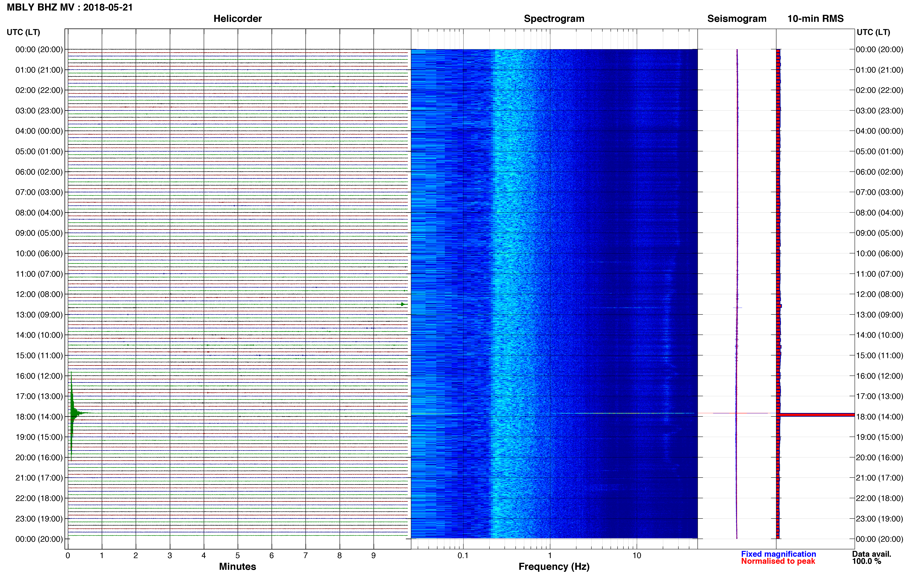Select the Helicorder panel heading

238,19
